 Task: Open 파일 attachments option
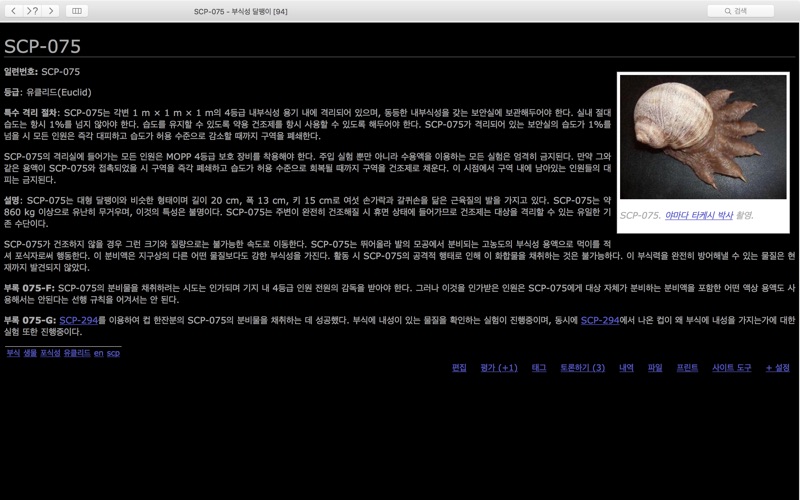[x=655, y=367]
